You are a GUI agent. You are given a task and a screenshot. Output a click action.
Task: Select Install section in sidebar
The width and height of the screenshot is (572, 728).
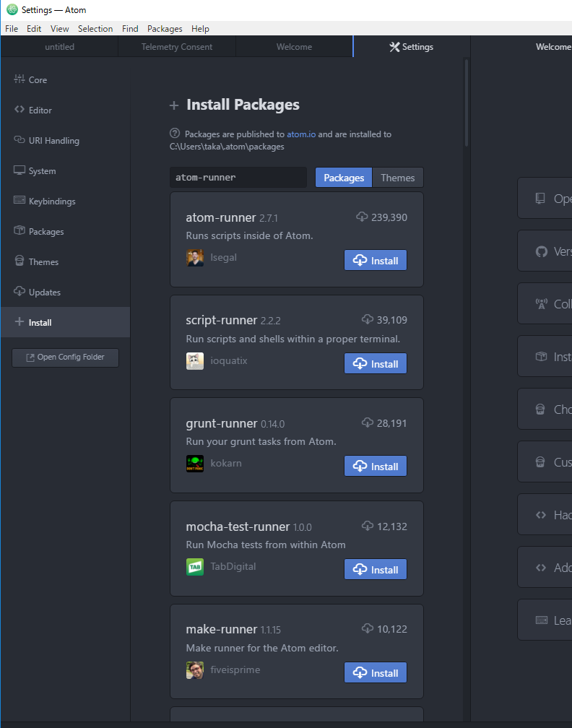pyautogui.click(x=66, y=322)
